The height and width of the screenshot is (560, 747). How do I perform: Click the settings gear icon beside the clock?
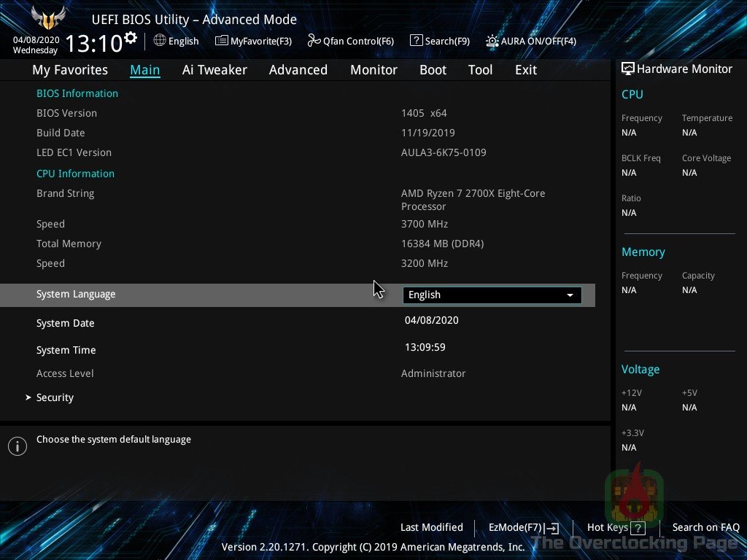[131, 37]
